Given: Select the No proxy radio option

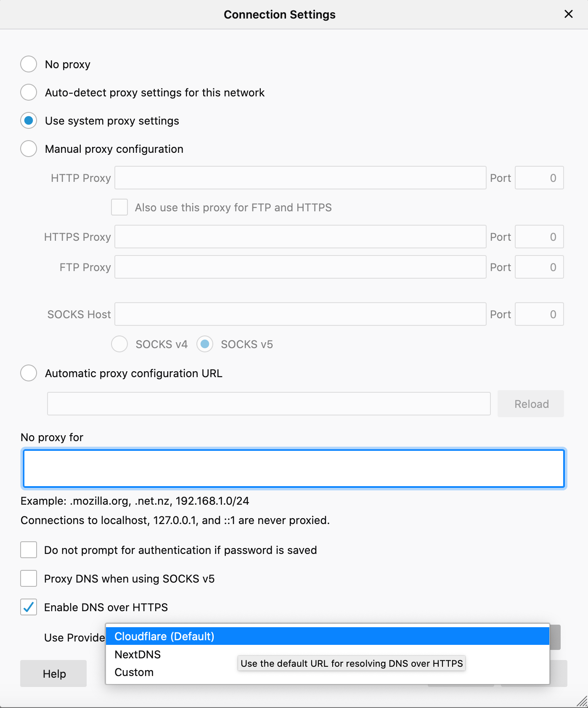Looking at the screenshot, I should [x=29, y=64].
